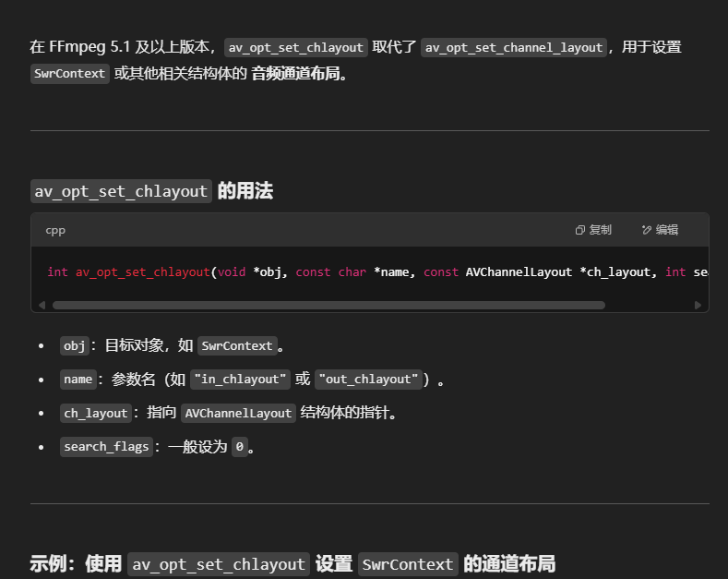The height and width of the screenshot is (579, 728).
Task: Click the copy icon in code block header
Action: (580, 230)
